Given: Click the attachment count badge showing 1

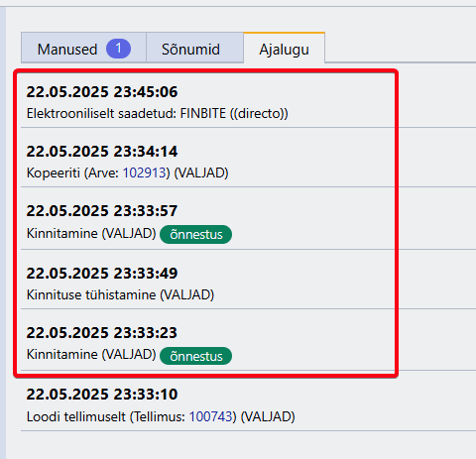Looking at the screenshot, I should coord(118,49).
